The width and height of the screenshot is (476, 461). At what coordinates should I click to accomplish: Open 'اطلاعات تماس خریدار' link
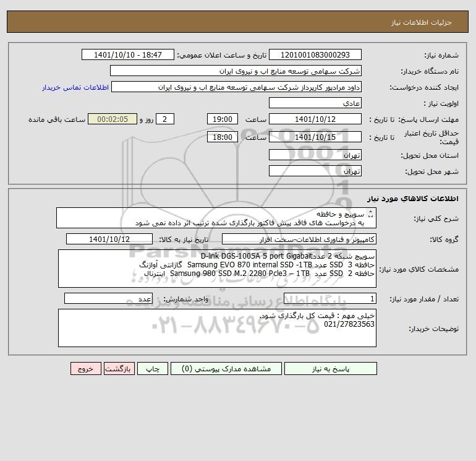point(75,87)
